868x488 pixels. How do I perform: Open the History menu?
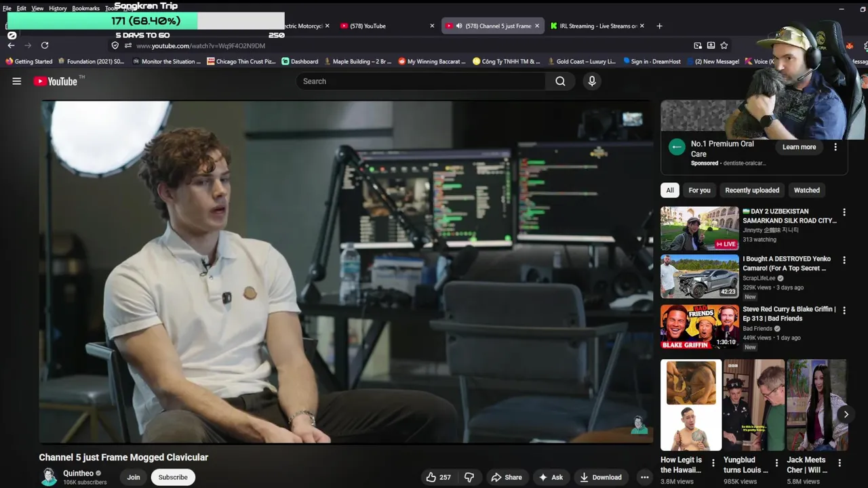tap(58, 8)
